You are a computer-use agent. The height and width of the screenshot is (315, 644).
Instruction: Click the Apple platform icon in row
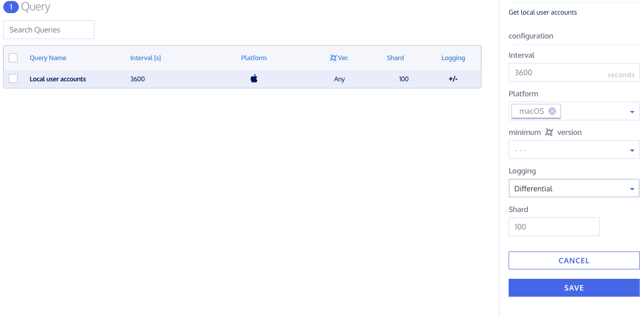coord(254,79)
